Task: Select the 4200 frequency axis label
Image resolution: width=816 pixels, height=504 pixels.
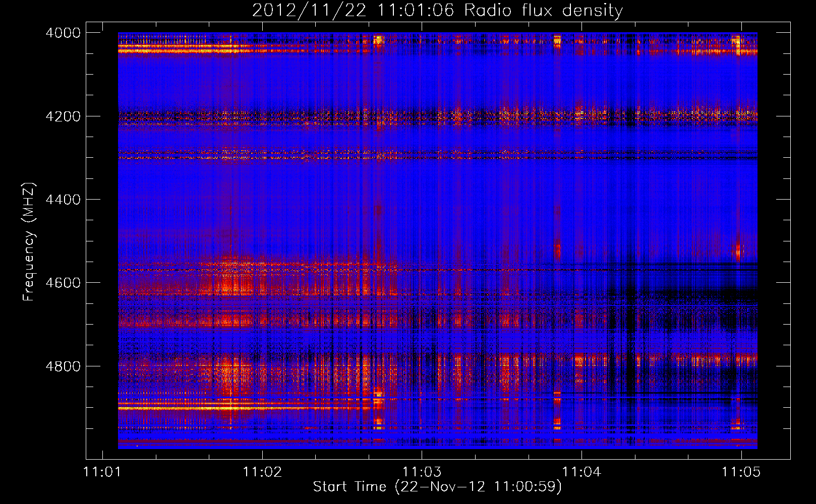Action: pos(63,116)
